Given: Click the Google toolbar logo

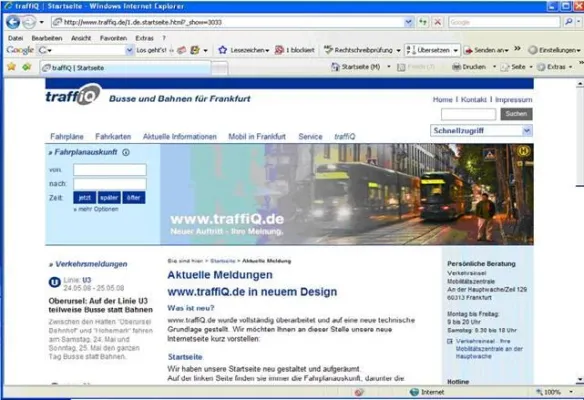Looking at the screenshot, I should [x=20, y=50].
